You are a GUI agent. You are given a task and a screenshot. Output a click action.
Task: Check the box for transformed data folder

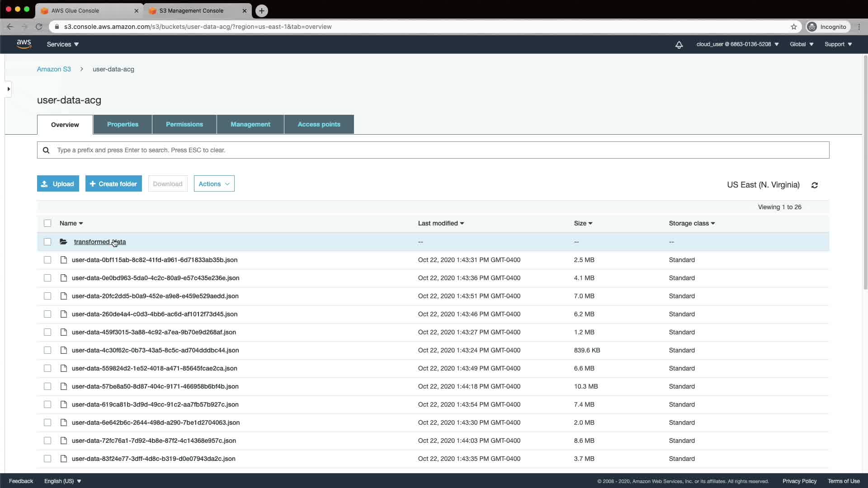tap(47, 242)
